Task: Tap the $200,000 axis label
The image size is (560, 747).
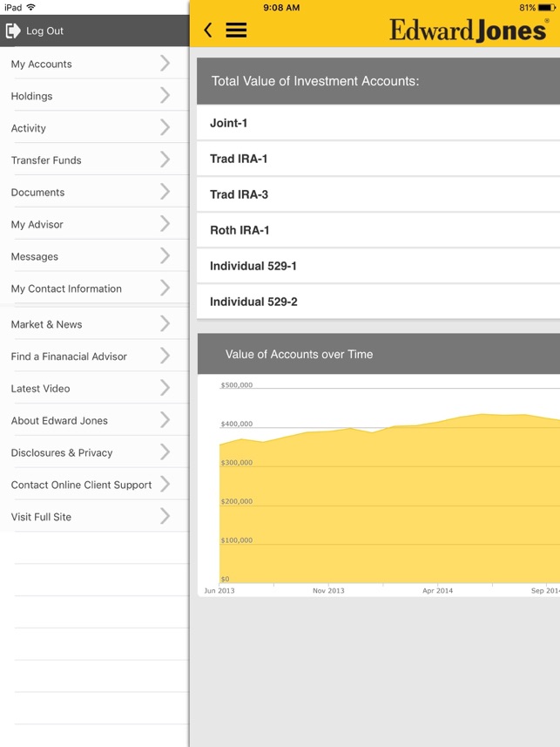Action: coord(236,501)
